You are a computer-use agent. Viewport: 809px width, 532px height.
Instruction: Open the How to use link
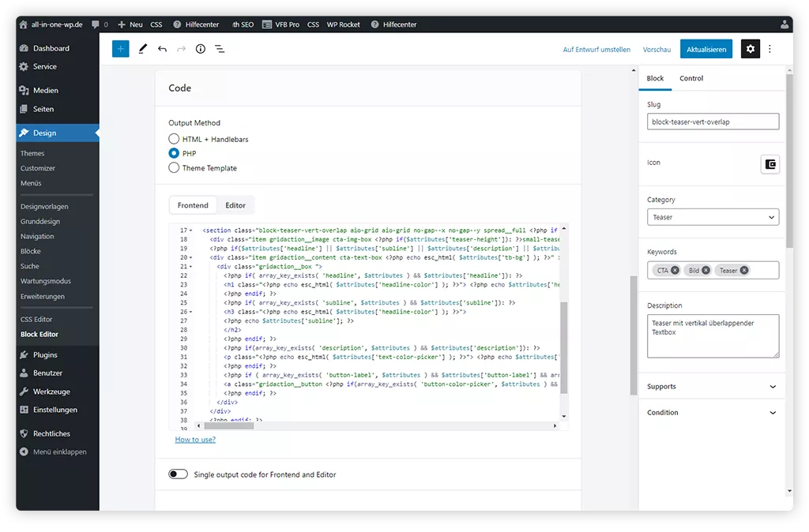click(x=195, y=439)
